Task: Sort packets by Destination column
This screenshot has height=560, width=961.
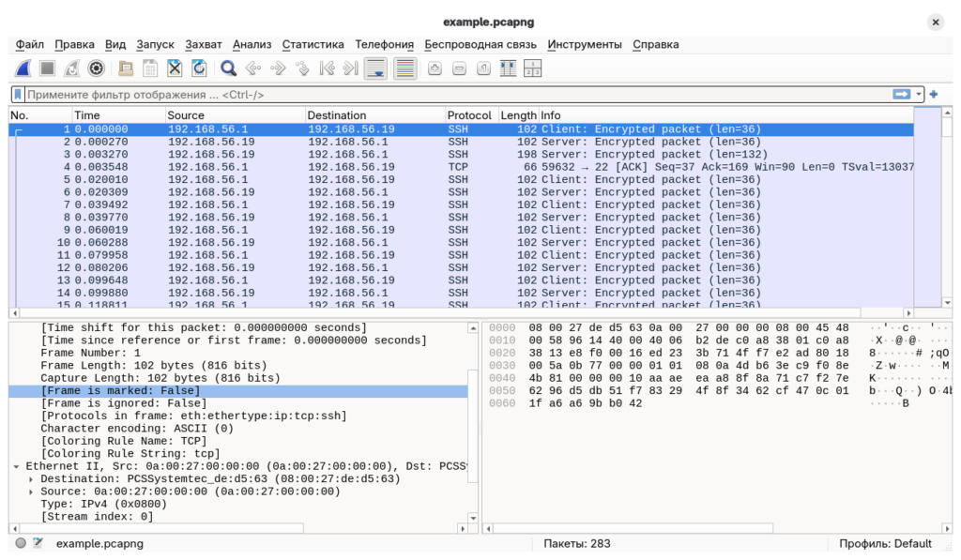Action: click(x=375, y=115)
